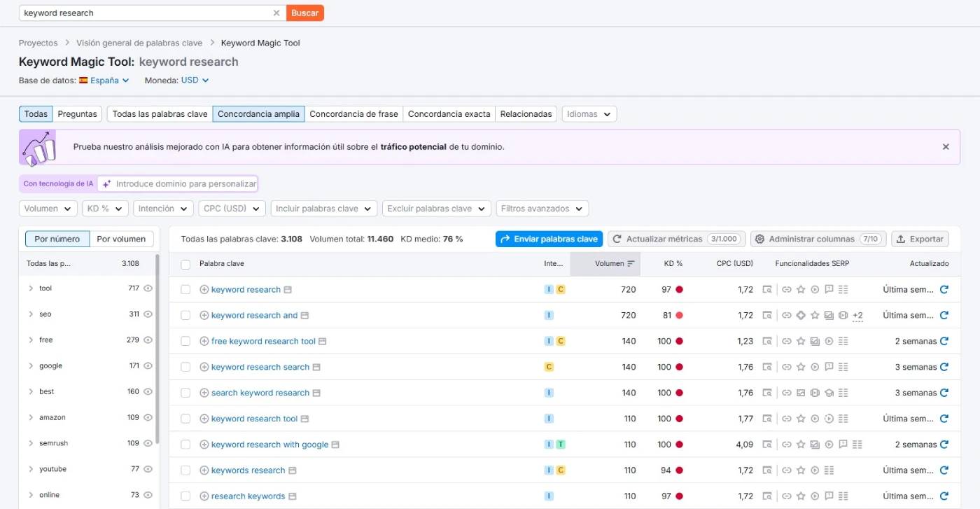Switch to the Preguntas tab
This screenshot has height=509, width=980.
click(77, 113)
